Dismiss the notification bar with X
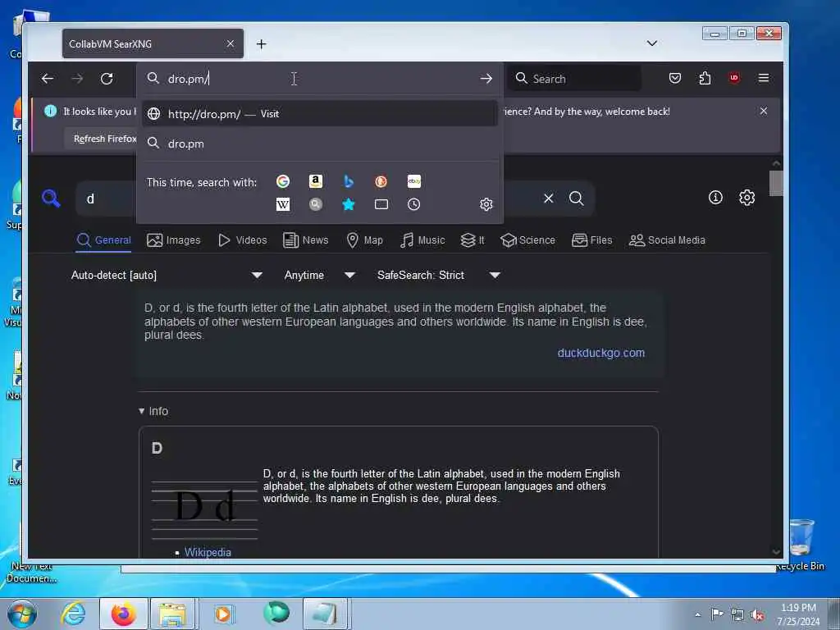The image size is (840, 630). [764, 111]
